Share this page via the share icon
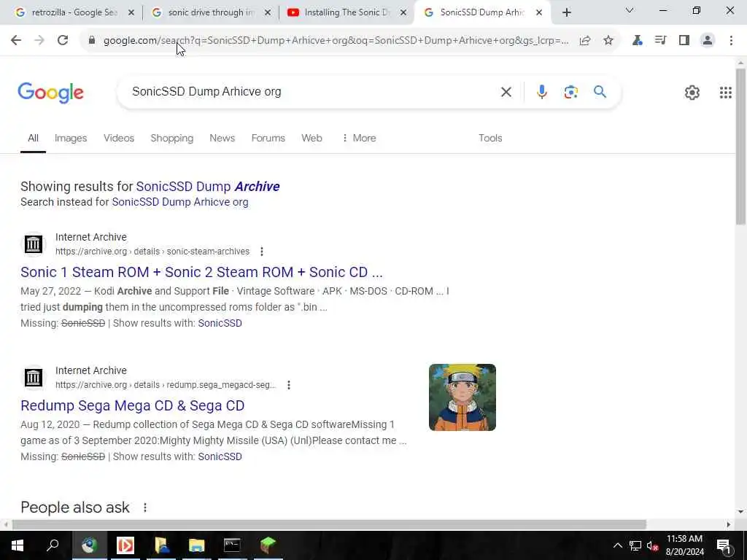The height and width of the screenshot is (560, 747). [x=585, y=41]
